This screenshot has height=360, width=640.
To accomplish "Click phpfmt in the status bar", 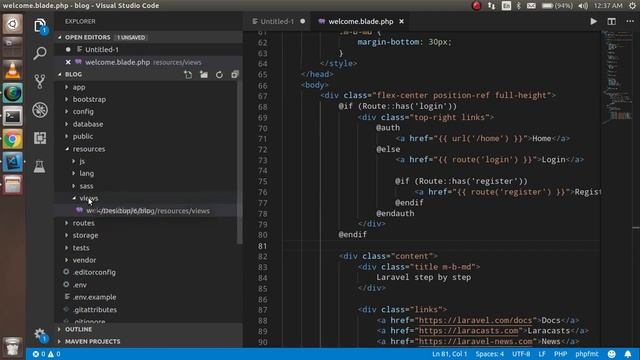I will pos(587,354).
